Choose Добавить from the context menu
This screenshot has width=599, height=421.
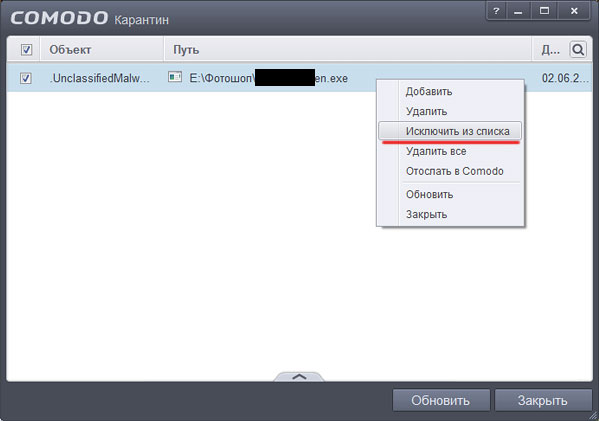(x=429, y=92)
